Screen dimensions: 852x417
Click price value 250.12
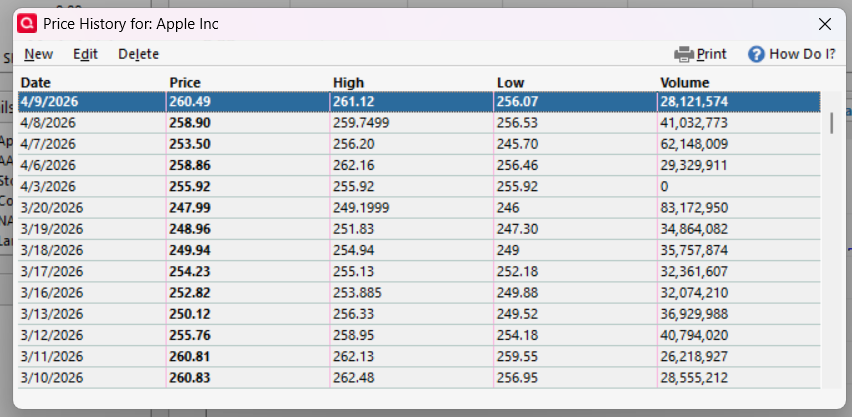pos(190,314)
